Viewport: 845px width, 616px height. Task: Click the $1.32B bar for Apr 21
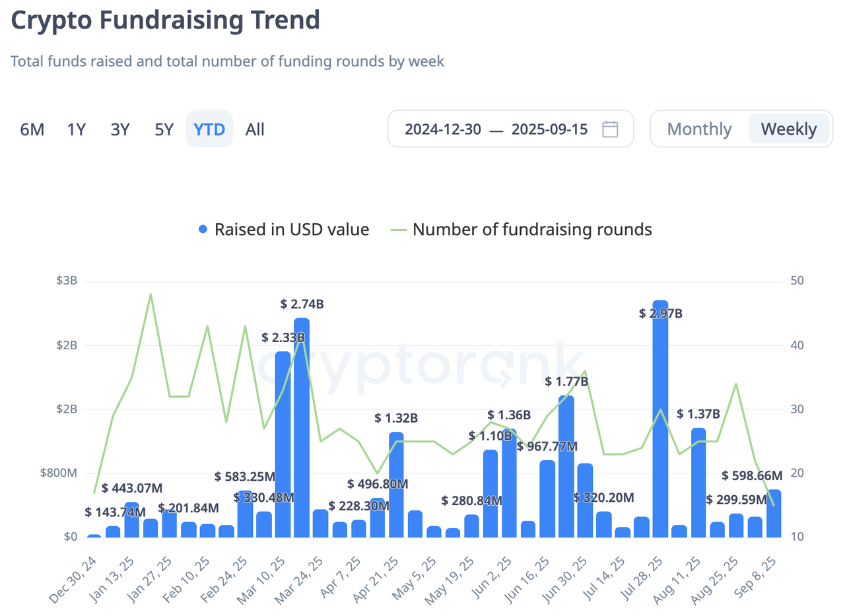click(396, 485)
